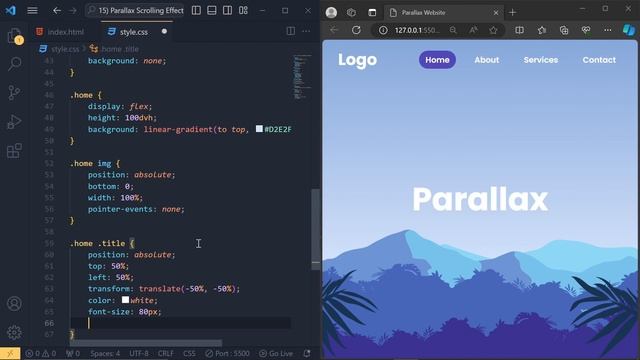Open Manage settings gear
Viewport: 640px width, 360px height.
[14, 333]
